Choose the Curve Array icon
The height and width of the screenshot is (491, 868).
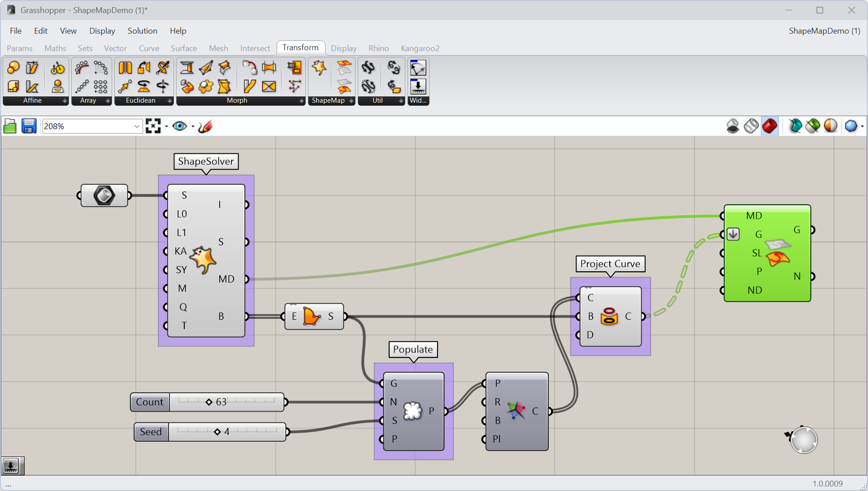click(82, 67)
